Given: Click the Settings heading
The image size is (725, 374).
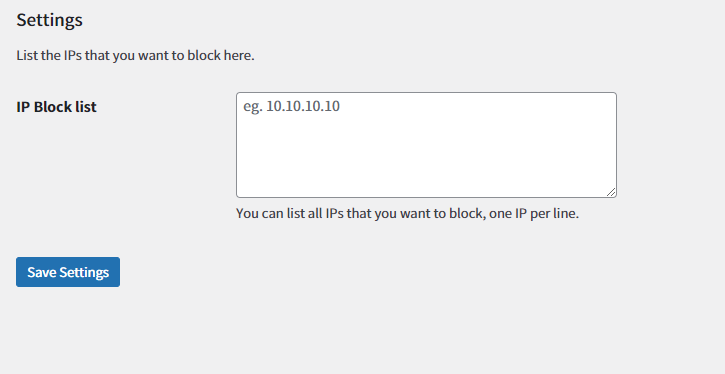Looking at the screenshot, I should pyautogui.click(x=49, y=20).
